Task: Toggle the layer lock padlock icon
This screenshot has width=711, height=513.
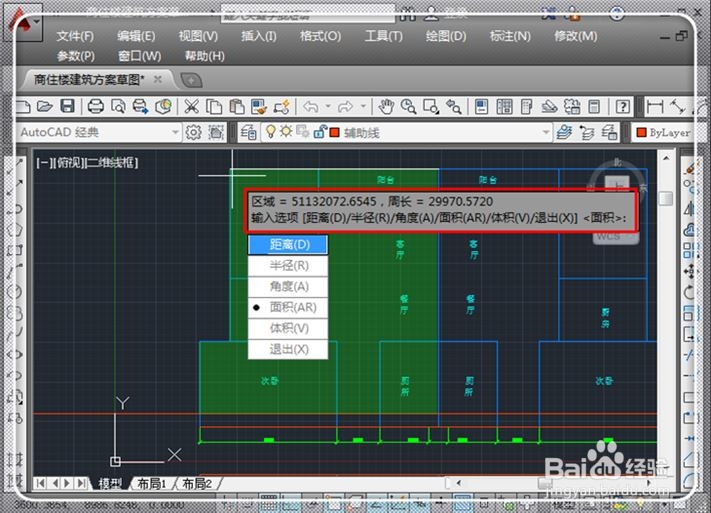Action: pos(319,132)
